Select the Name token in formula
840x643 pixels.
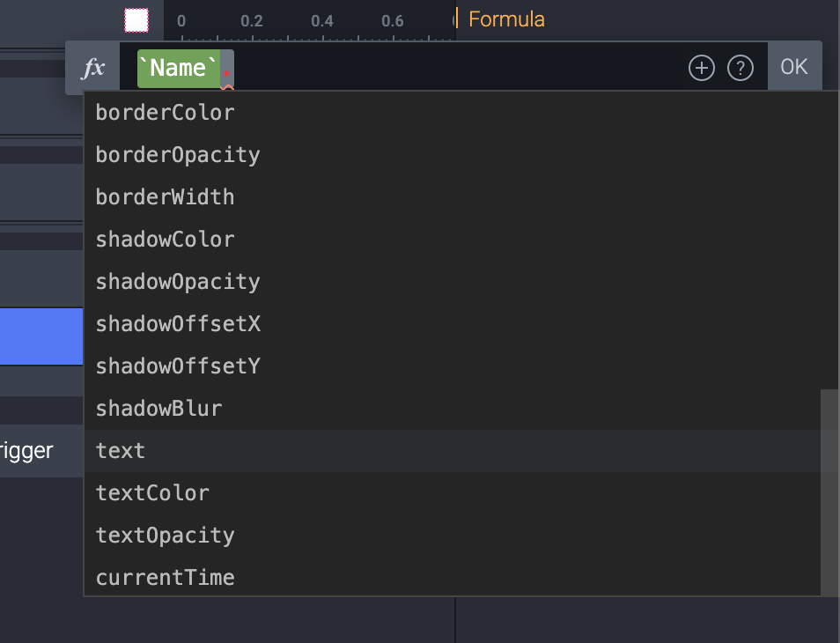pyautogui.click(x=178, y=68)
